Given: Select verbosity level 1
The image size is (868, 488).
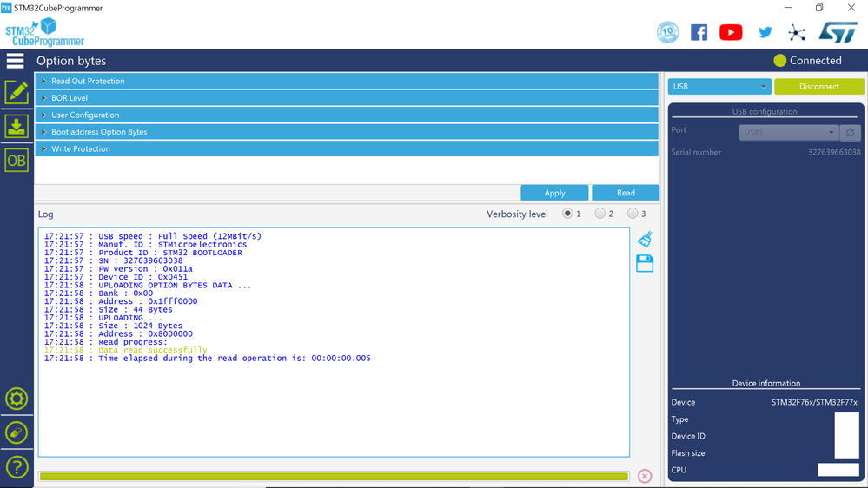Looking at the screenshot, I should [567, 214].
